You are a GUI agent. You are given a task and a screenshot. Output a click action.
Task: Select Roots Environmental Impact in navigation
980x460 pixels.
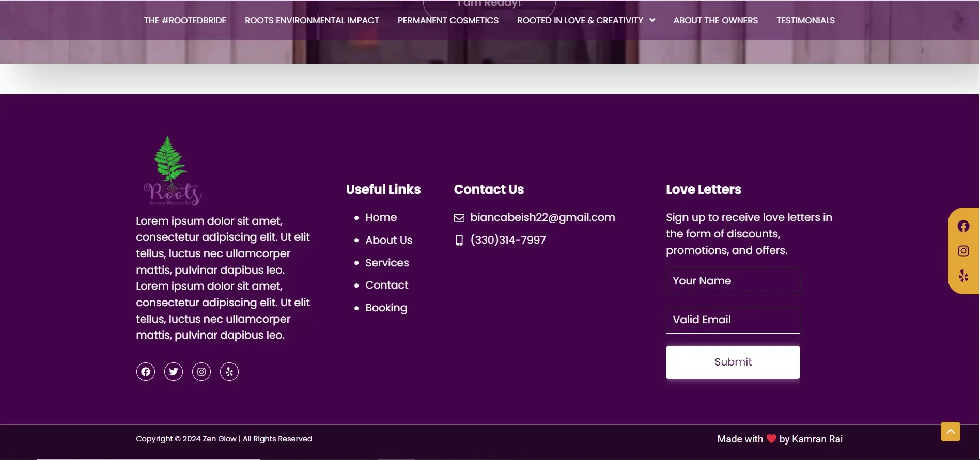click(x=312, y=20)
